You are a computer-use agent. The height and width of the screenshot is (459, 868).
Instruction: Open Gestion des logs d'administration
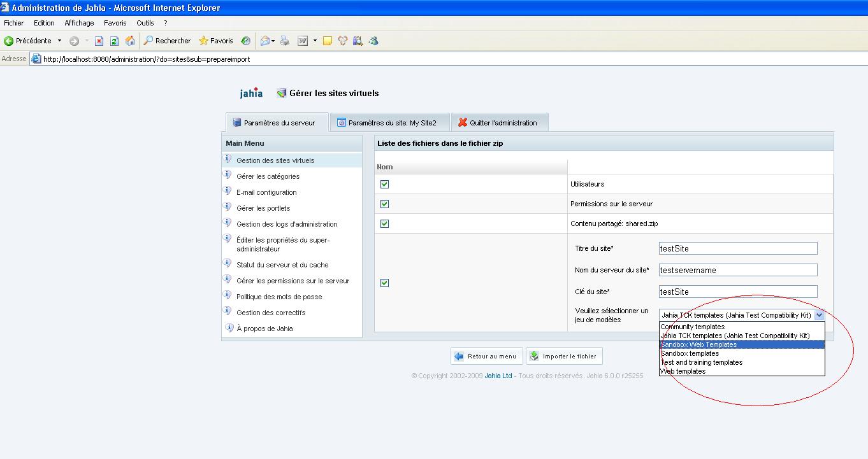[287, 224]
